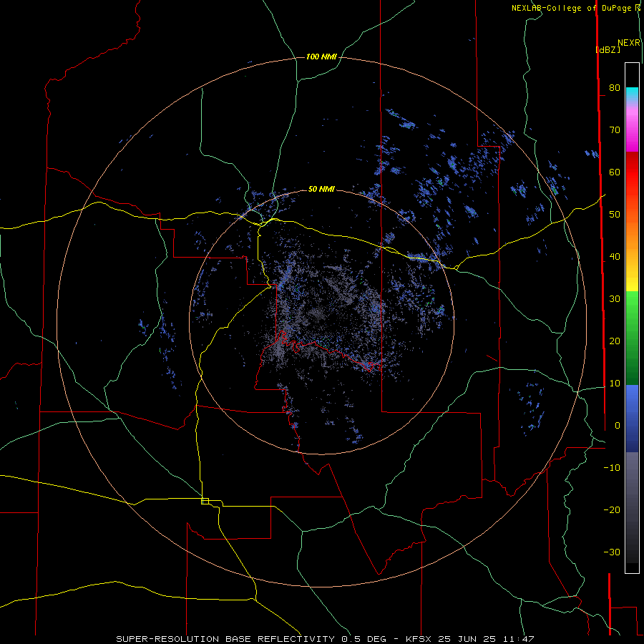
Task: Click the 20 value on the dBZ scale
Action: [x=615, y=341]
